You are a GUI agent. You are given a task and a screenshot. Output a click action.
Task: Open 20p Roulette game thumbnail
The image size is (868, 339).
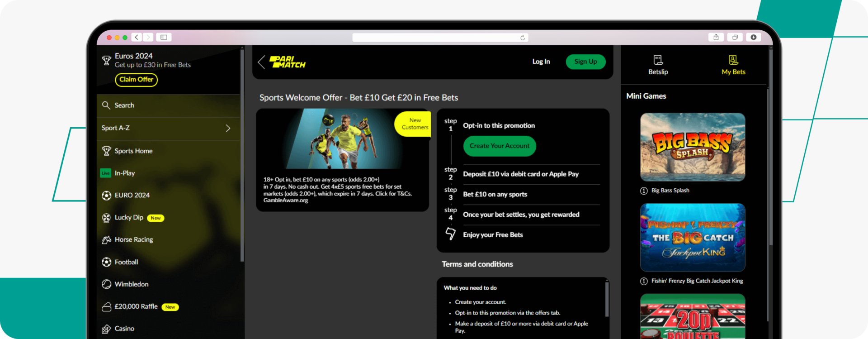tap(693, 316)
